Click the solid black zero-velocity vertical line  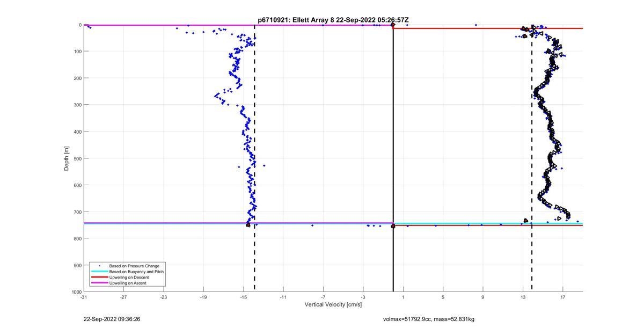393,158
